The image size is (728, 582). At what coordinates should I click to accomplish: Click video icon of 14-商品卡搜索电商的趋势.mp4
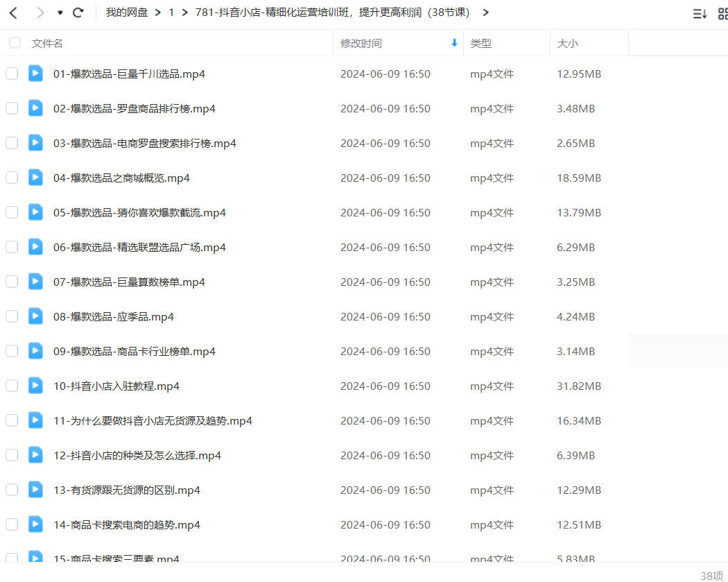(x=35, y=524)
